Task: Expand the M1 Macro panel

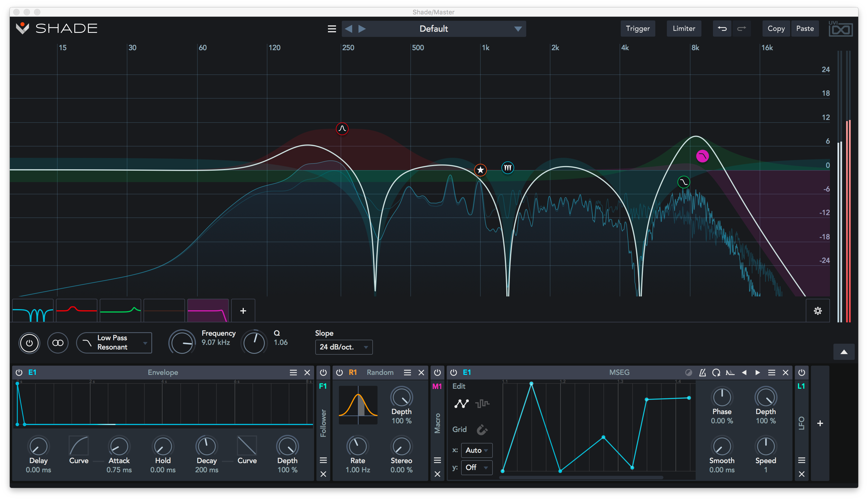Action: [x=437, y=423]
